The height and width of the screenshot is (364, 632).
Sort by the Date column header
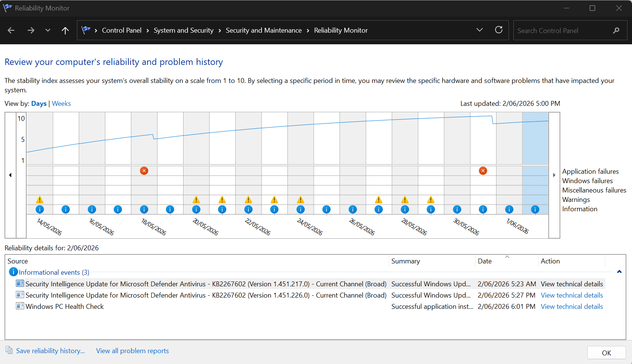507,261
